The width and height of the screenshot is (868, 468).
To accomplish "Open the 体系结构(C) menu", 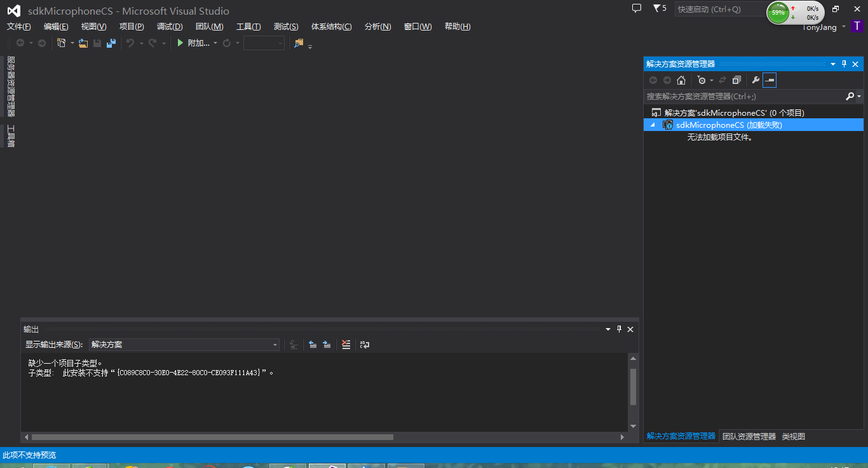I will (331, 27).
